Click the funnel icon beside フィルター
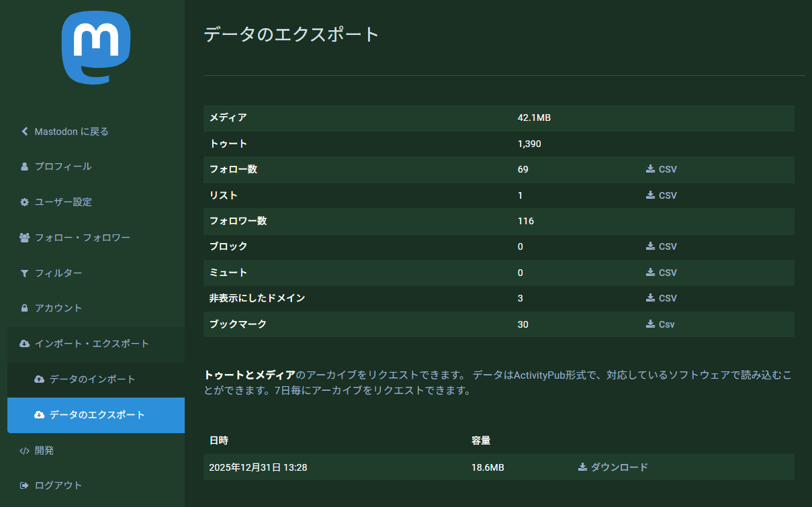This screenshot has height=507, width=812. pyautogui.click(x=25, y=273)
